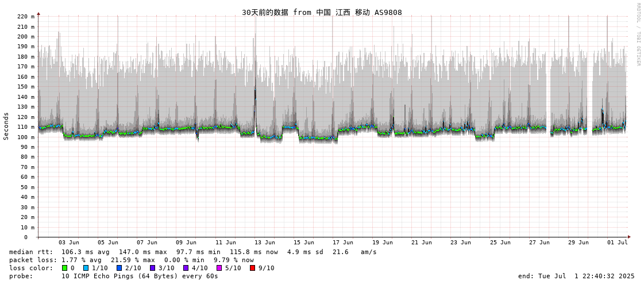The width and height of the screenshot is (644, 284).
Task: Click the 27 Jun x-axis label
Action: [x=539, y=243]
